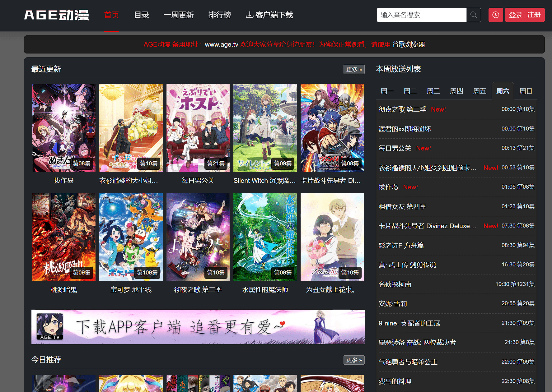This screenshot has height=392, width=552.
Task: Open 气绝勇者与暗杀公主 in the schedule
Action: click(408, 362)
